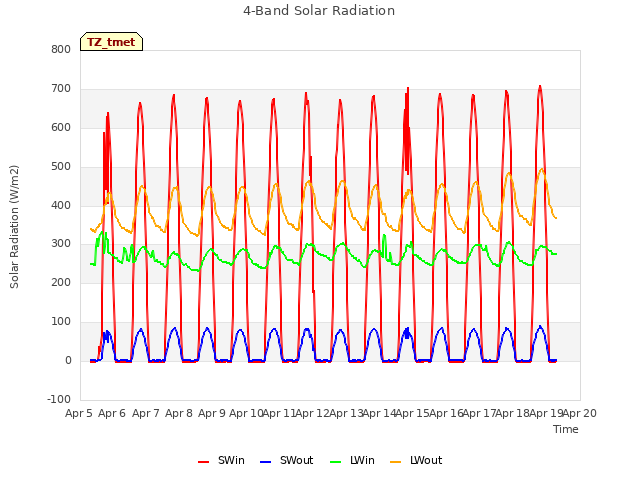The width and height of the screenshot is (640, 480).
Task: Click the orange LWout legend swatch
Action: (x=396, y=462)
